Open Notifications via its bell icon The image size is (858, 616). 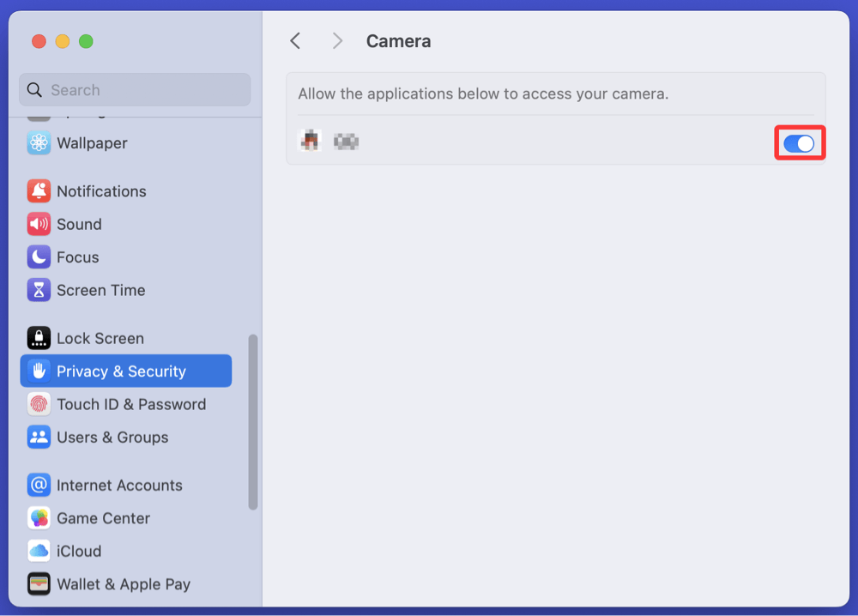click(x=39, y=191)
